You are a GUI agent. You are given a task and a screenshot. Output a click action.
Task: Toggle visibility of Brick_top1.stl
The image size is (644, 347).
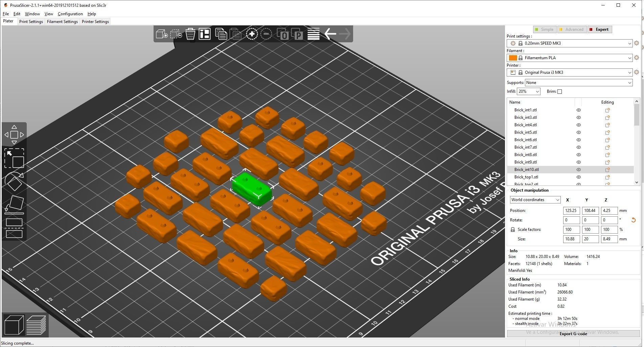579,177
